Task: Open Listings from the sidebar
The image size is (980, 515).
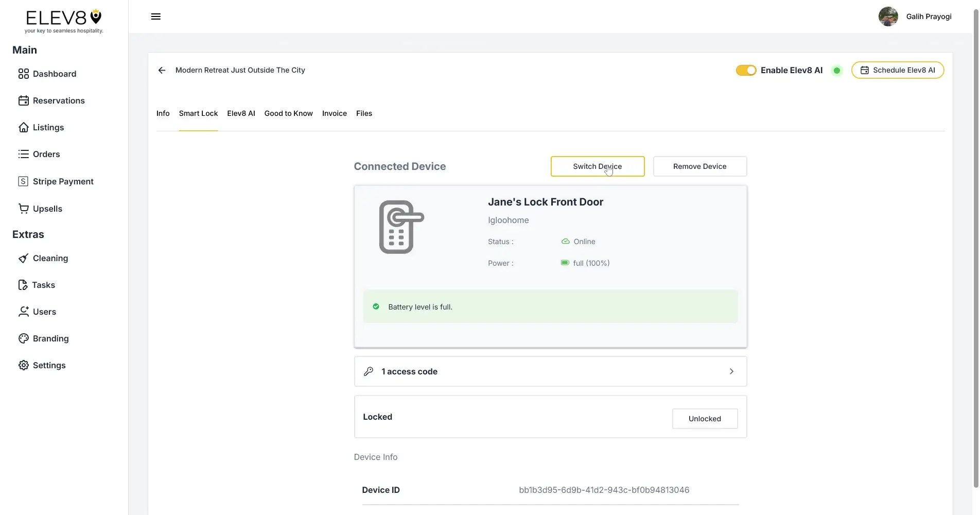Action: (x=48, y=127)
